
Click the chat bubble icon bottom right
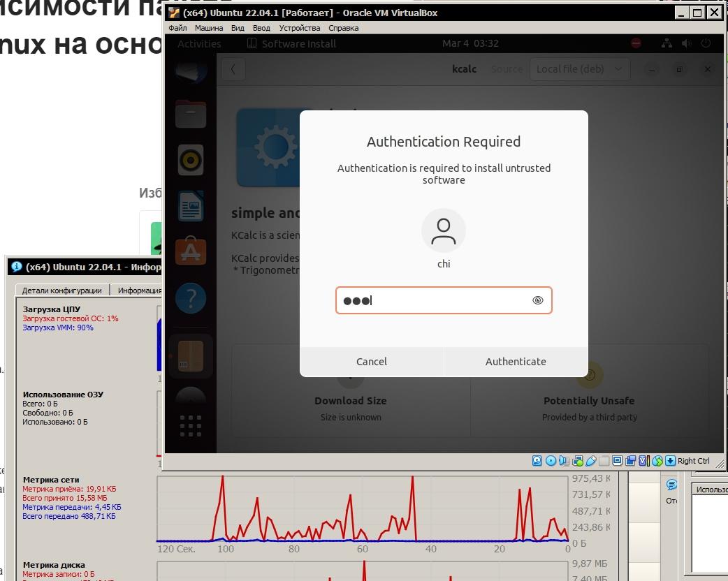[671, 485]
